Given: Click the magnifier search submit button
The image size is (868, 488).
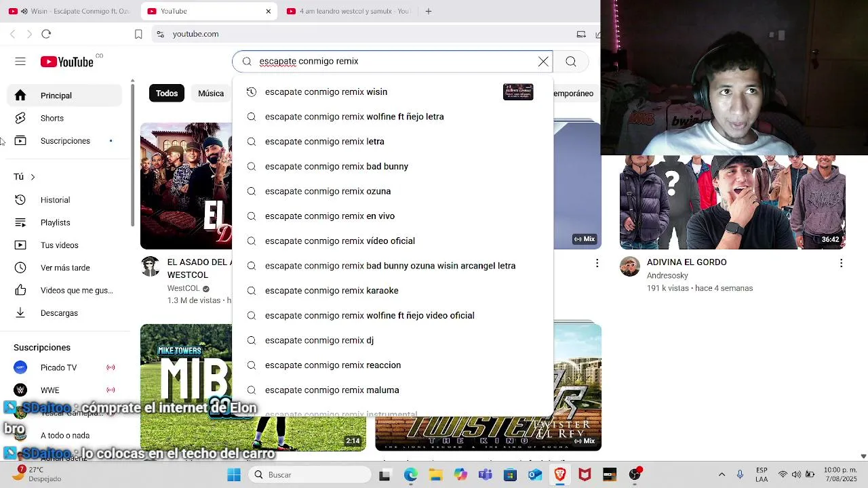Looking at the screenshot, I should [x=571, y=62].
